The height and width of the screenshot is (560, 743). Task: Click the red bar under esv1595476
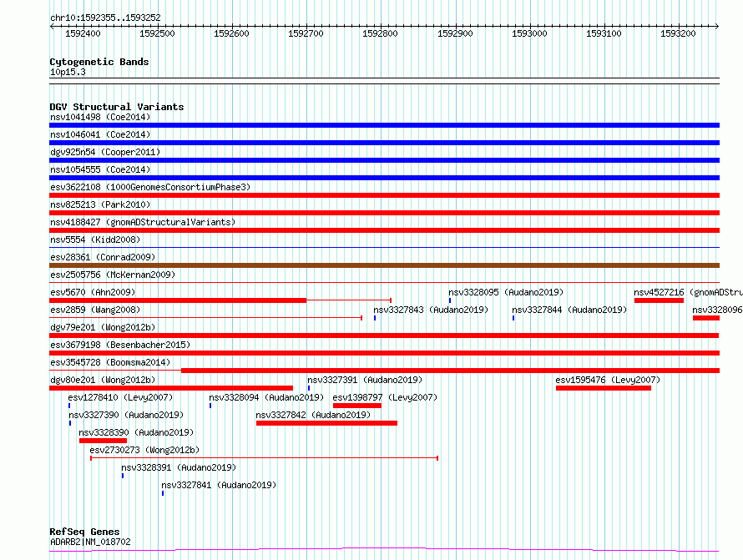[x=604, y=388]
